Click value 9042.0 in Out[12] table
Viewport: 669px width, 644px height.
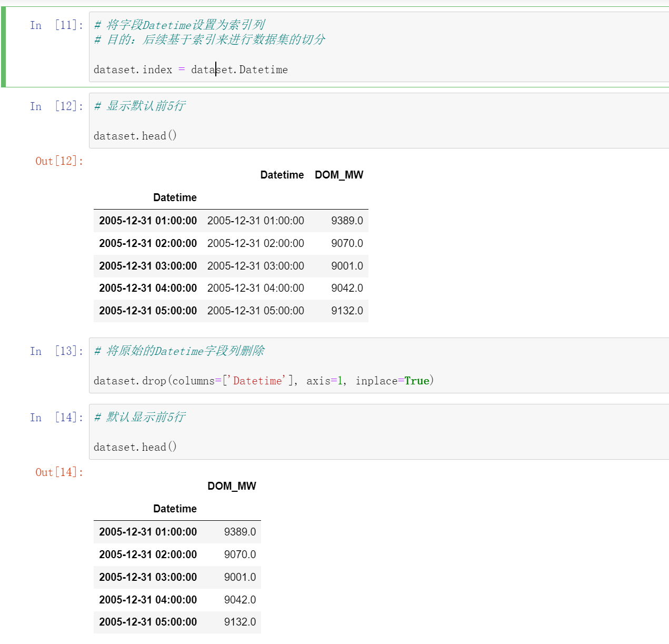tap(347, 288)
